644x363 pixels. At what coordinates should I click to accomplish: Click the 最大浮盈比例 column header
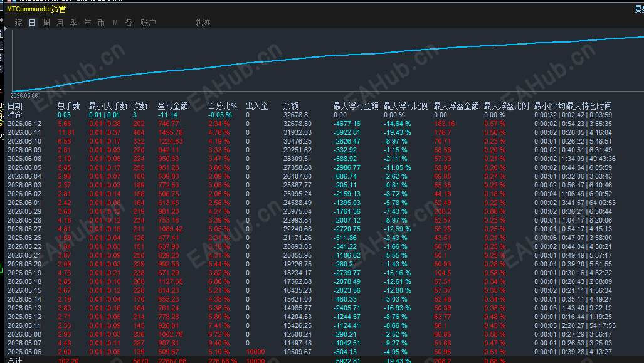[x=506, y=107]
